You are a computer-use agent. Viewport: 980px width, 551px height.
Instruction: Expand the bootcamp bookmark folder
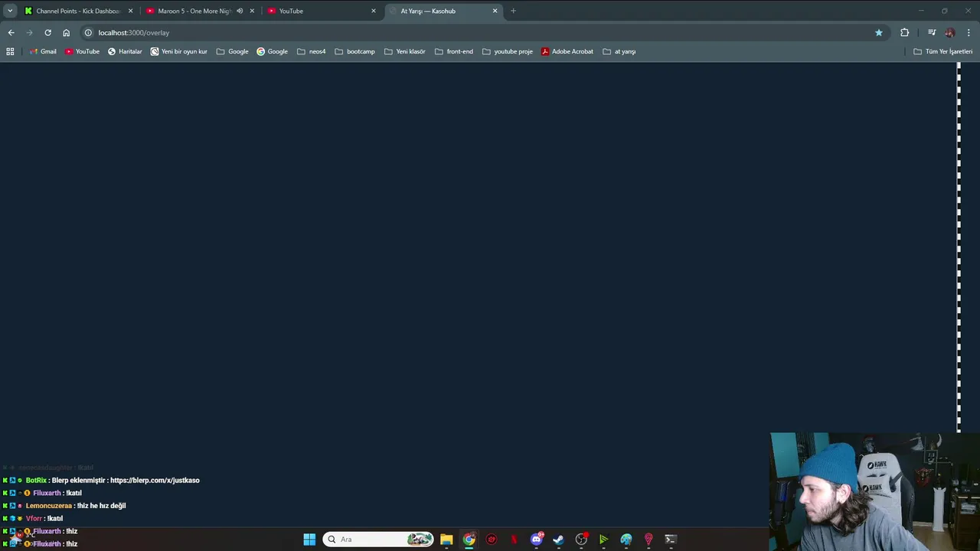[355, 51]
